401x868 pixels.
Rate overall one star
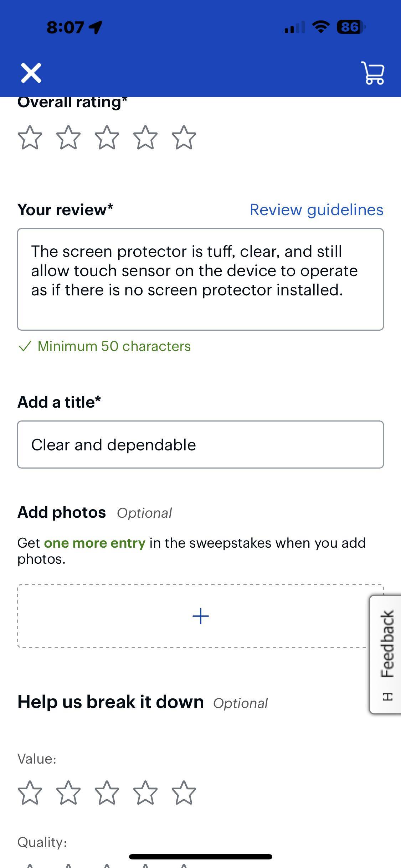click(30, 138)
